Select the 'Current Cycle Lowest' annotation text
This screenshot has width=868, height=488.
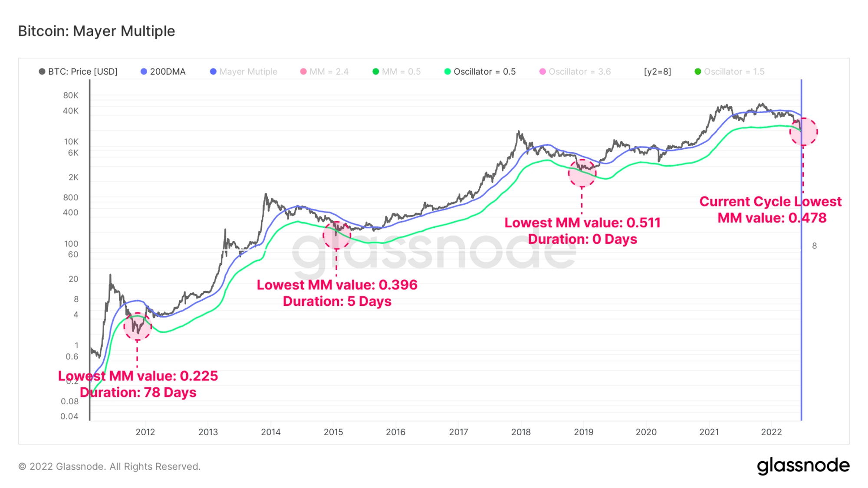pos(770,201)
